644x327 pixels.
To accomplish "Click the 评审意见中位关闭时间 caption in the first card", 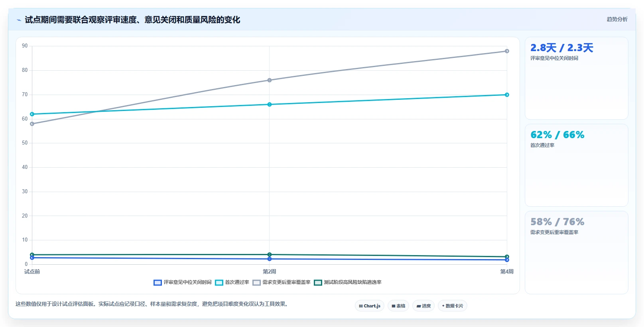I will click(554, 58).
